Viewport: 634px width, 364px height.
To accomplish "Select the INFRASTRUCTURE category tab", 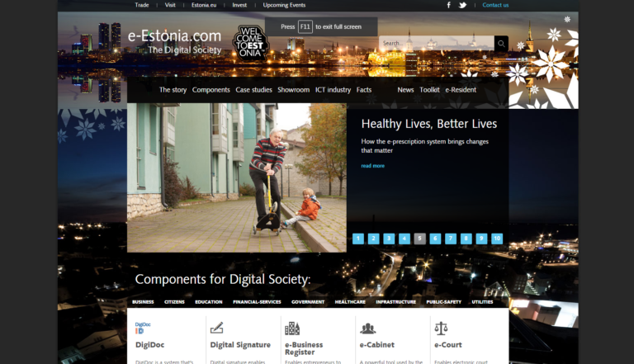I will pyautogui.click(x=396, y=302).
